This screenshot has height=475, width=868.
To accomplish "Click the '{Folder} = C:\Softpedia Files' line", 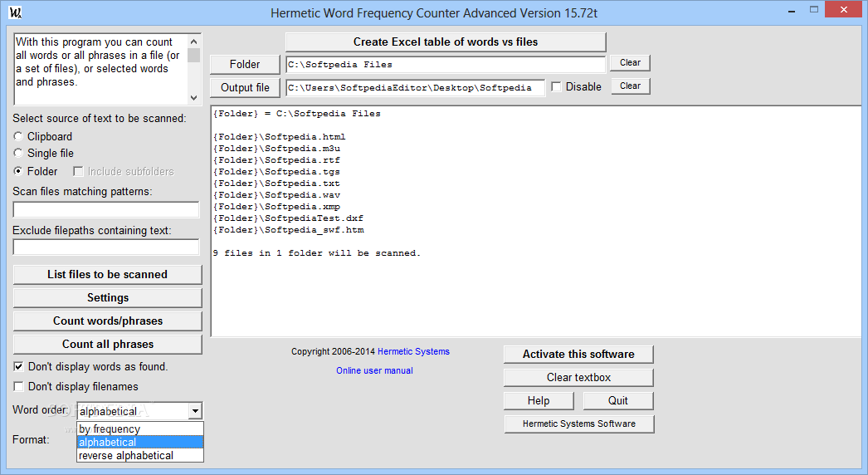I will [x=297, y=114].
